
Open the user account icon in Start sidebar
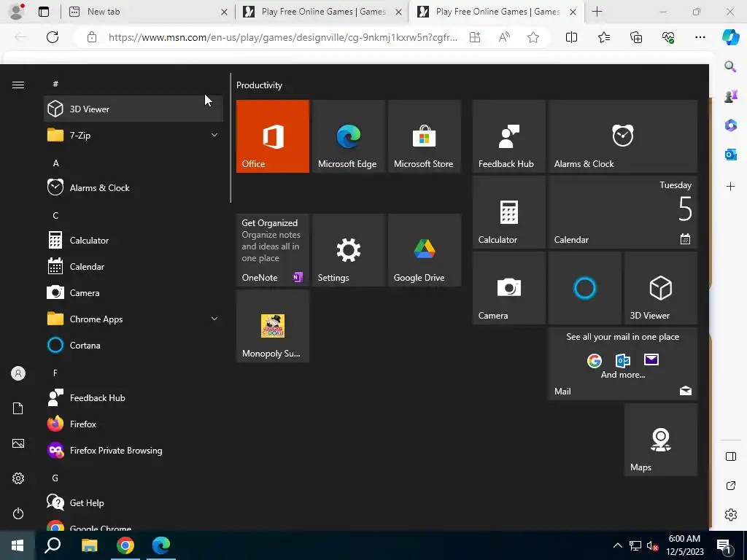pyautogui.click(x=18, y=373)
